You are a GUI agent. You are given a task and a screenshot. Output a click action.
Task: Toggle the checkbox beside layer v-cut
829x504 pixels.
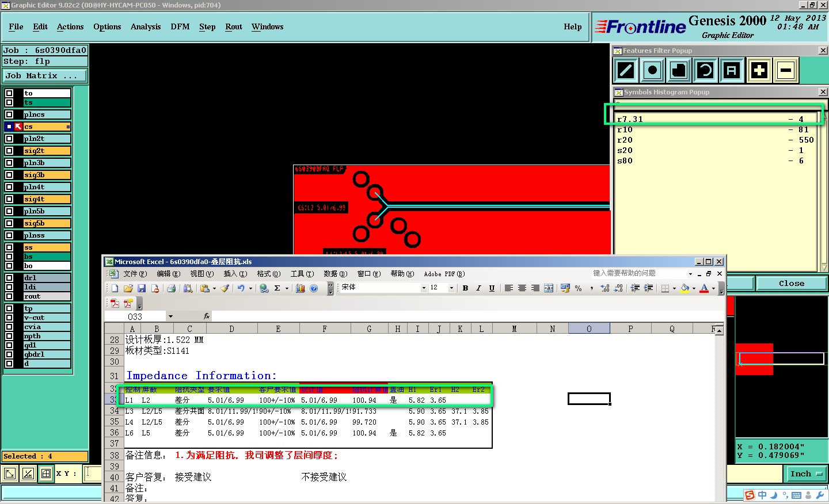(9, 318)
